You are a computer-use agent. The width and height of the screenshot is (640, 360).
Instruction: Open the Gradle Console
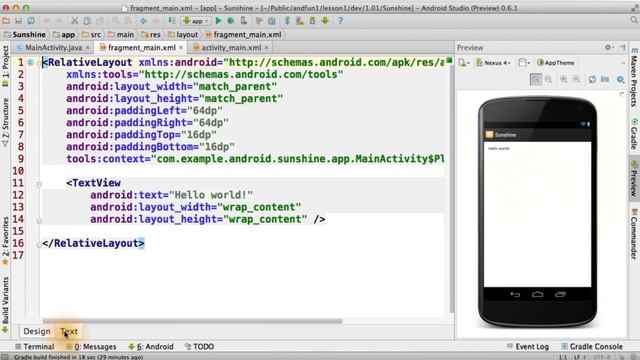592,347
